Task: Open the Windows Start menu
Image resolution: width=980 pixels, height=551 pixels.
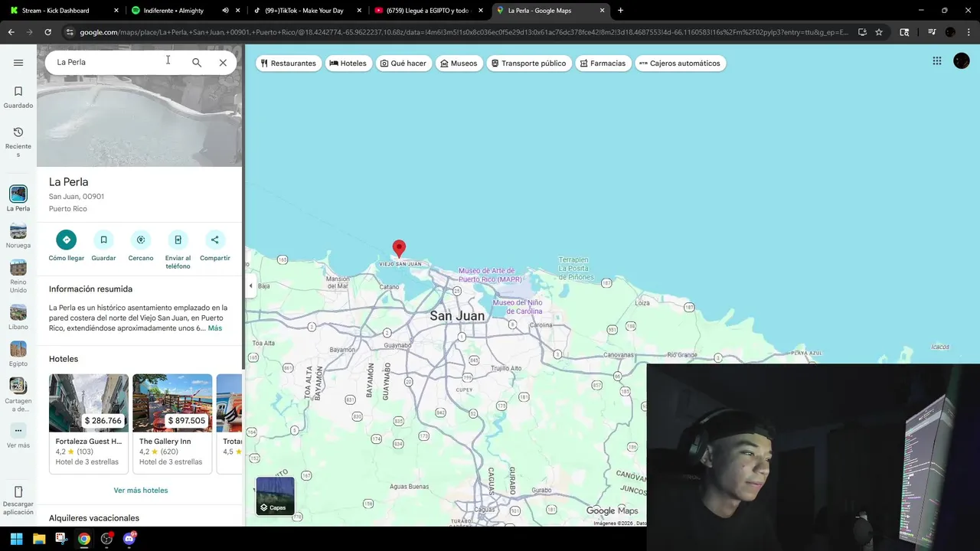Action: [16, 539]
